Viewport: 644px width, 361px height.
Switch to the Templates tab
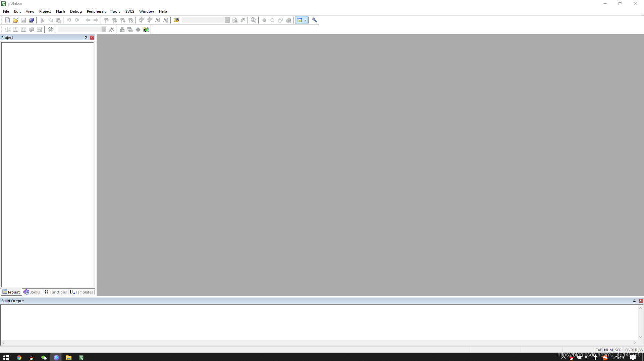pyautogui.click(x=82, y=292)
